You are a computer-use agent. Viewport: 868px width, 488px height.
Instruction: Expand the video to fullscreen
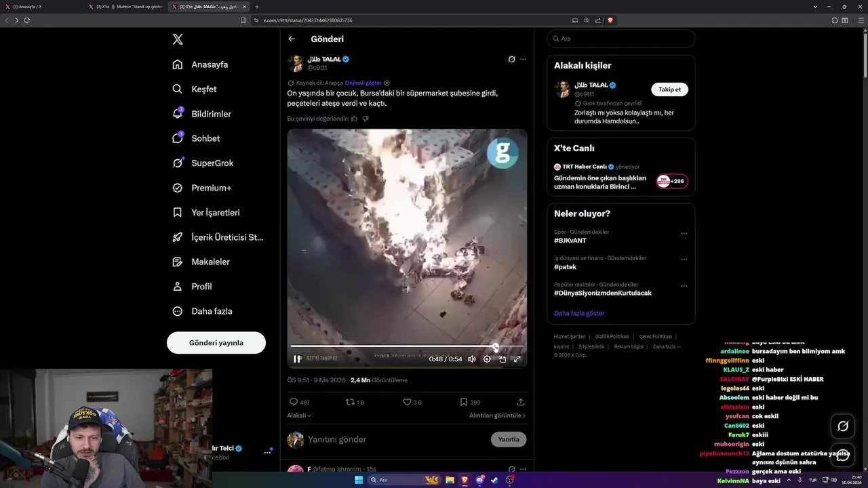517,359
